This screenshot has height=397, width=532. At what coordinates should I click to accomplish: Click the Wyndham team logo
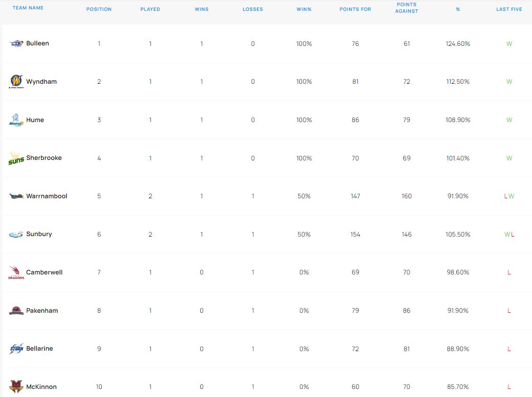[16, 81]
